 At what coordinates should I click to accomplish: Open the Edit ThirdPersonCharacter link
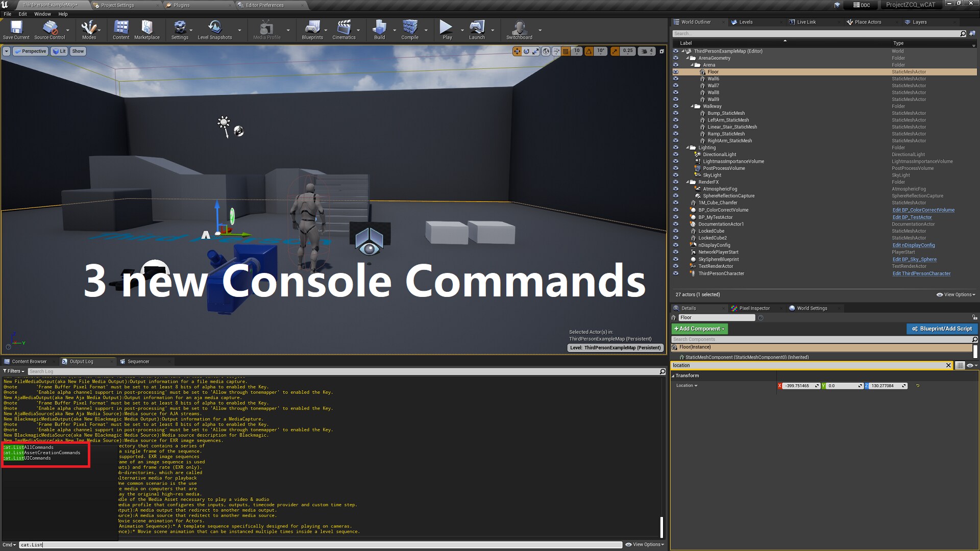pos(921,273)
